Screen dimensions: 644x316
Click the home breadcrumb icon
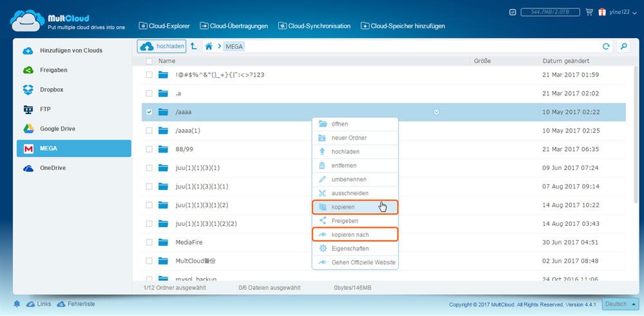pyautogui.click(x=209, y=46)
